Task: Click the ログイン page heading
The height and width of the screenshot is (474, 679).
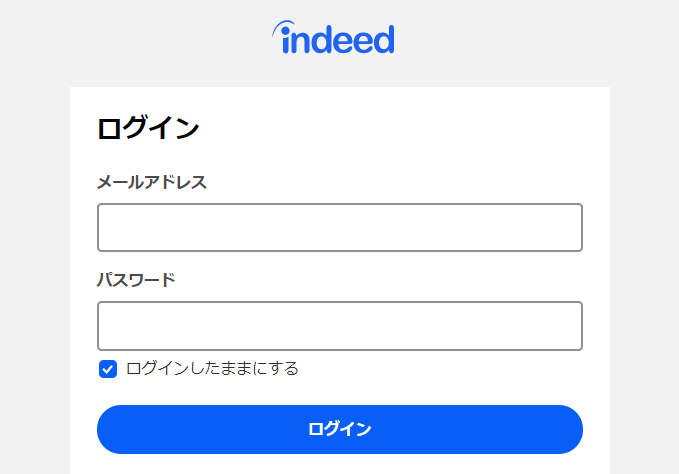Action: coord(148,129)
